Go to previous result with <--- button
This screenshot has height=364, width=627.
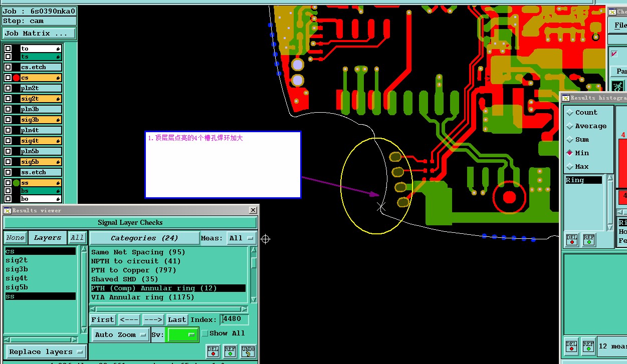click(129, 319)
